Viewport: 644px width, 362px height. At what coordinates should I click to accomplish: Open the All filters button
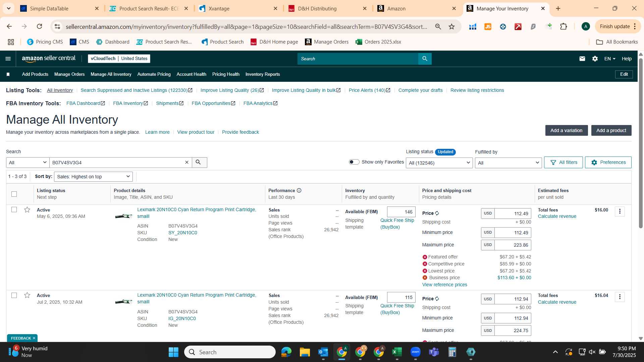click(563, 162)
